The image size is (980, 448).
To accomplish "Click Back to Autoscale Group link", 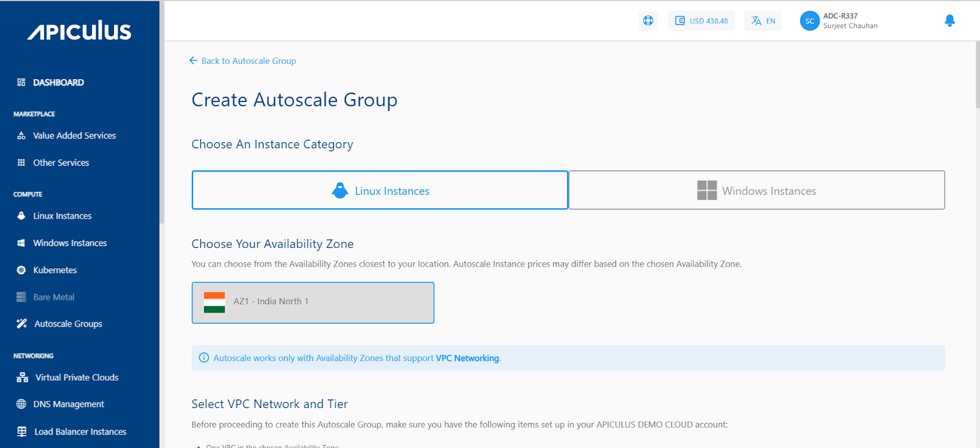I will 243,61.
